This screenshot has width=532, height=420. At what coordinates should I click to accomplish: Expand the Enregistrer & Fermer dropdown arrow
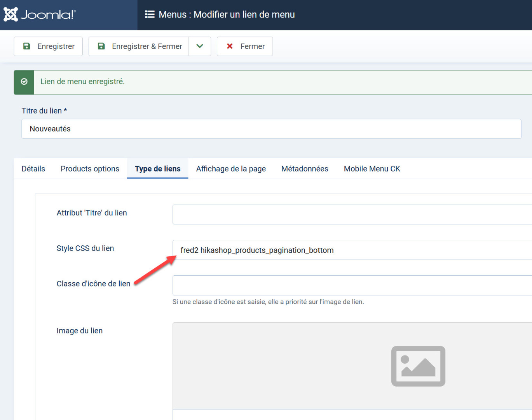200,46
